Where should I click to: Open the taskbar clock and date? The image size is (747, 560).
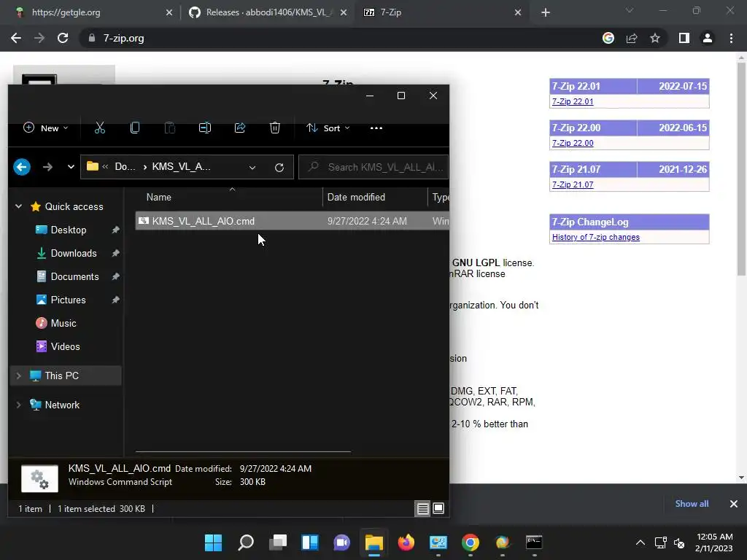(x=713, y=542)
